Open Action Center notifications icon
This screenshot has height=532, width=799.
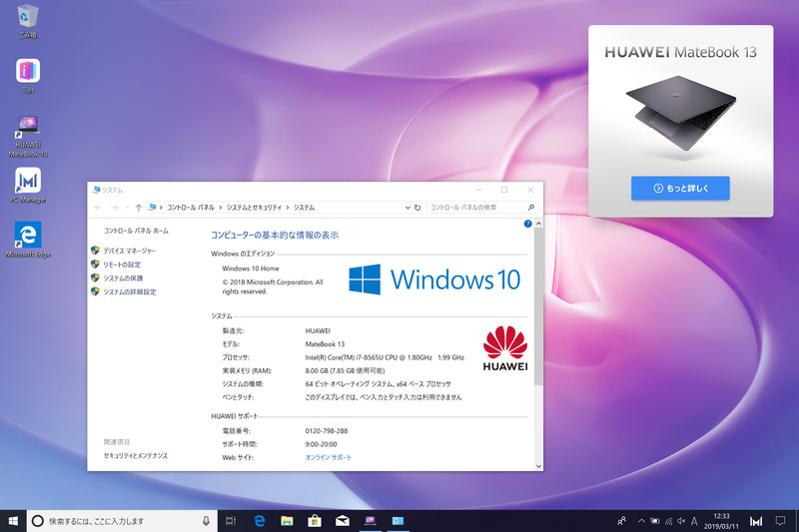(x=780, y=521)
